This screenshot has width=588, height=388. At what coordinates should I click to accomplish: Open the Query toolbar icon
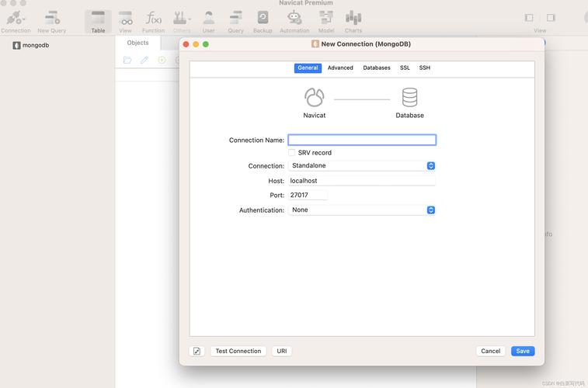(235, 18)
